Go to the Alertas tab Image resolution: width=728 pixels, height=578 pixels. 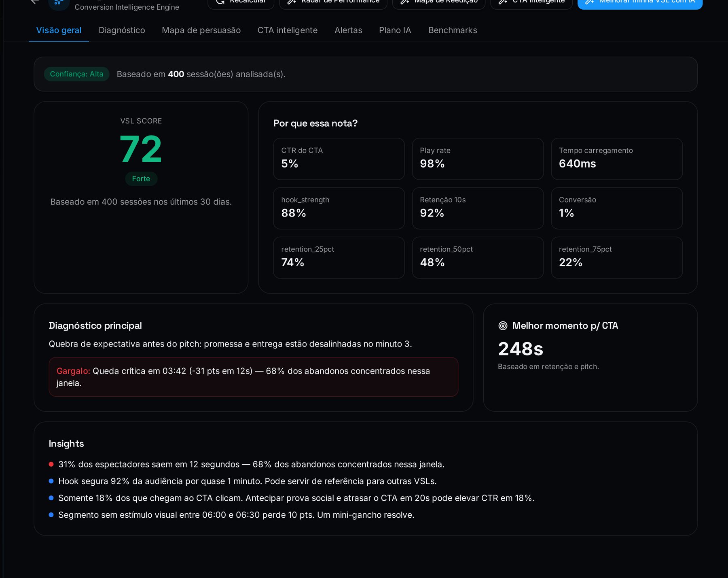348,30
